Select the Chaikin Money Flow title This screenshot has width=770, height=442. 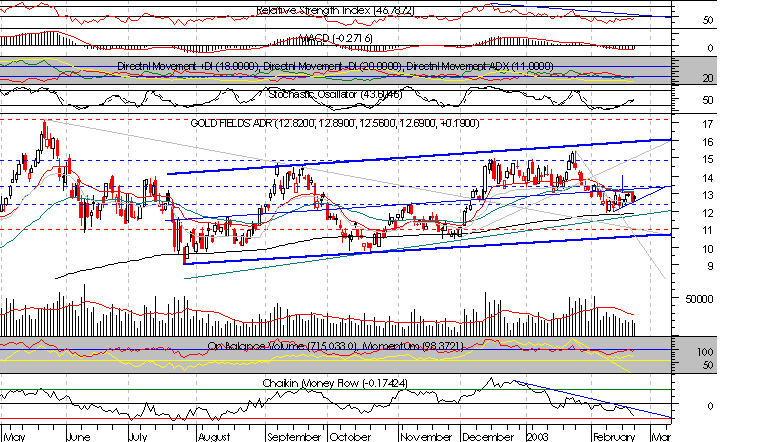(x=335, y=383)
